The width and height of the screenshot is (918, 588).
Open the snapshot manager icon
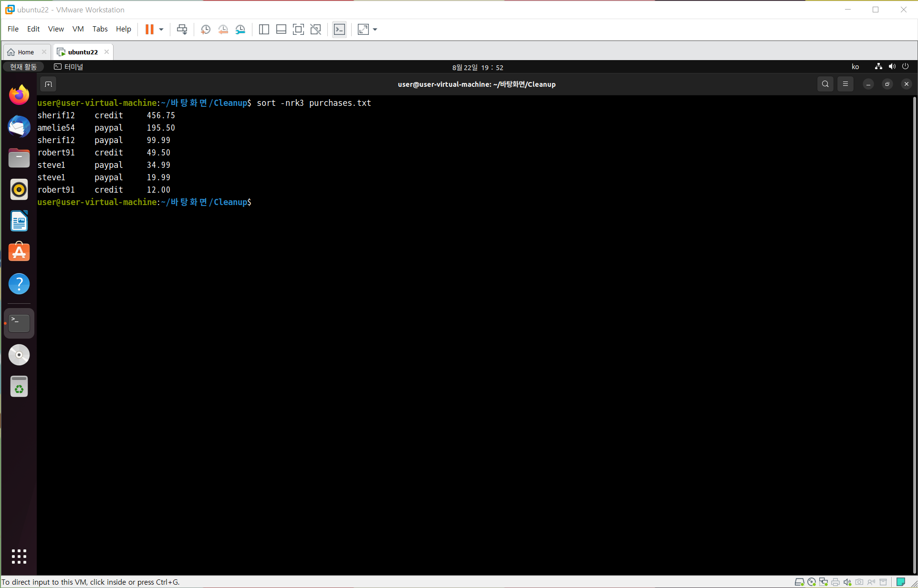tap(240, 30)
